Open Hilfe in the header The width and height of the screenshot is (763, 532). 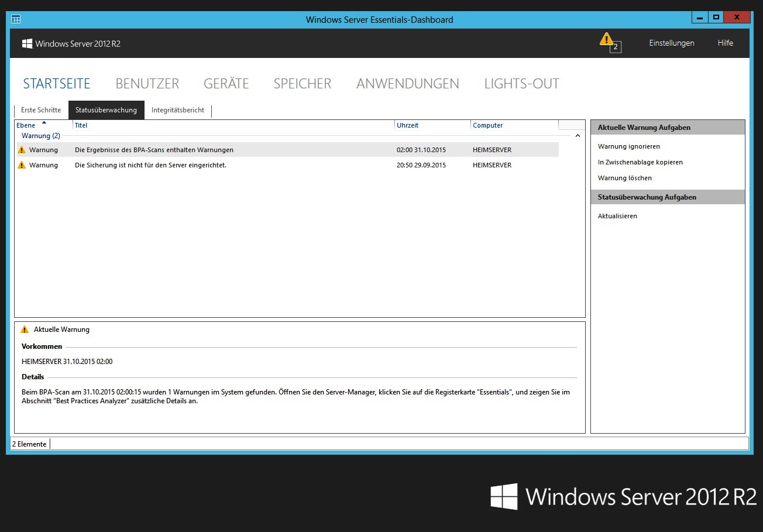point(726,43)
